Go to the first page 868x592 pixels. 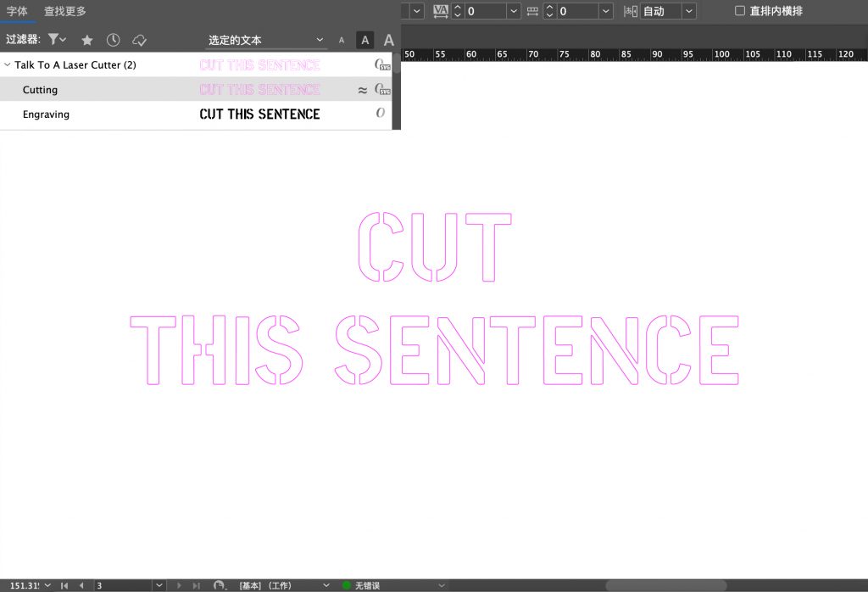pyautogui.click(x=64, y=585)
